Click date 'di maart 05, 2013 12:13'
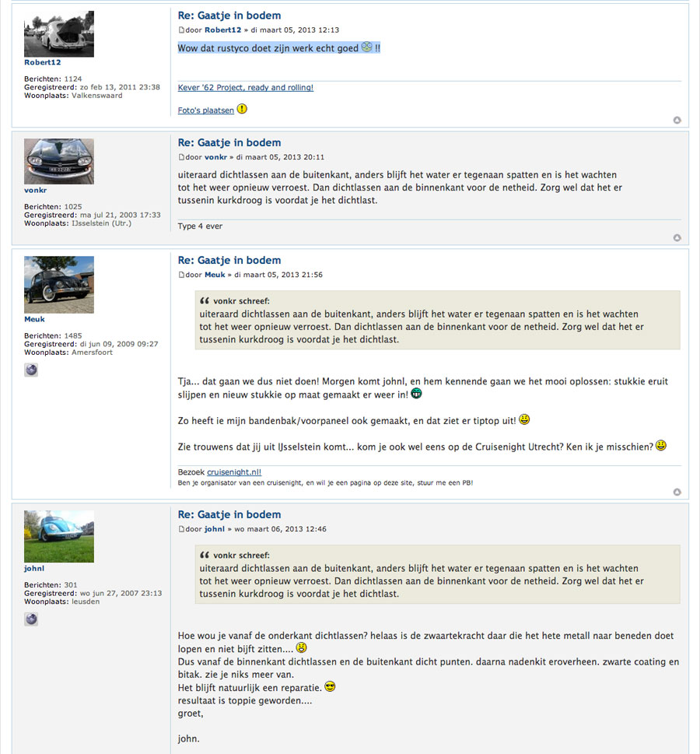 (295, 30)
